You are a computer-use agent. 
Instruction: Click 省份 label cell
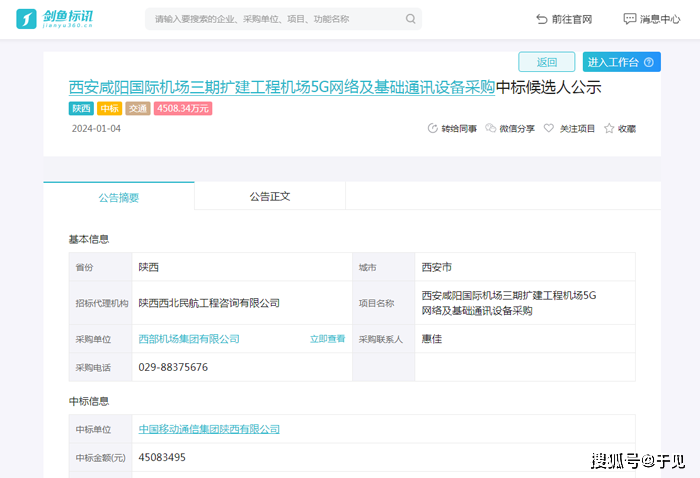(x=100, y=267)
